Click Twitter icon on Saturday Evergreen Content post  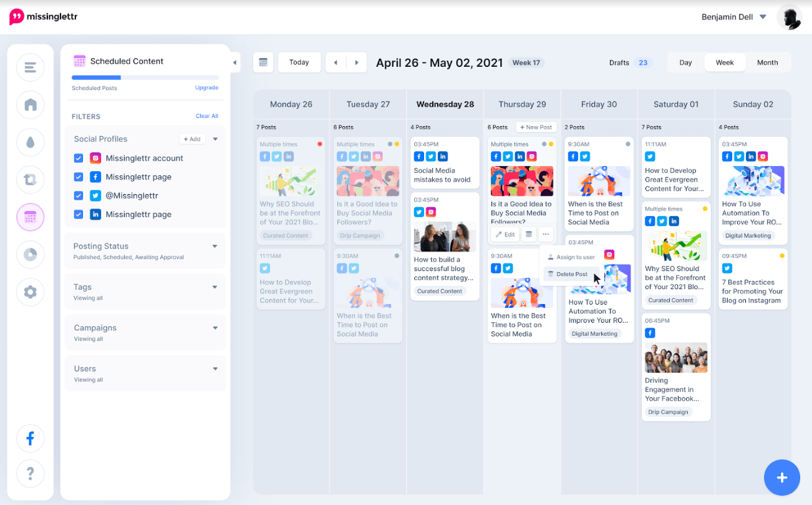coord(650,157)
